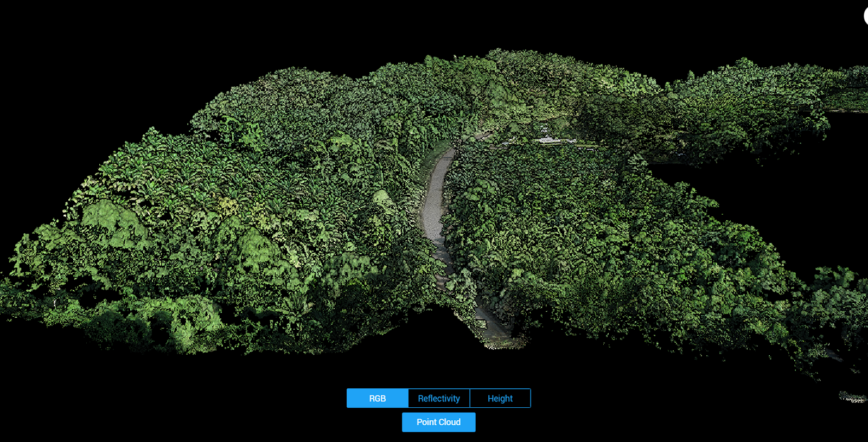Switch to Height display mode

[500, 398]
